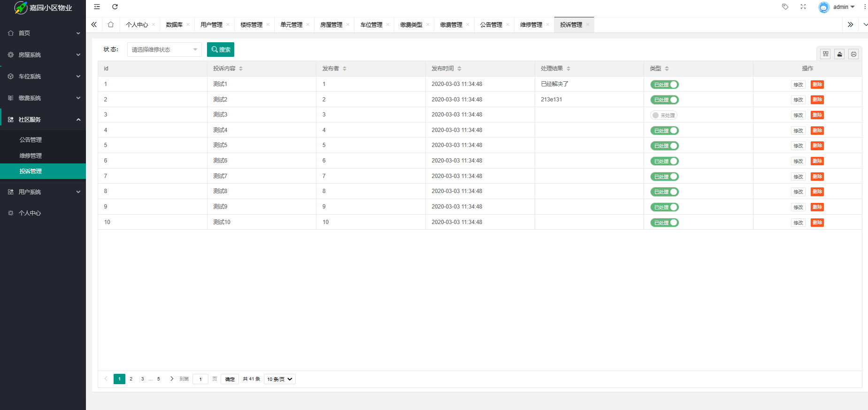Click 删除 for row 测试10
The width and height of the screenshot is (868, 410).
(817, 223)
